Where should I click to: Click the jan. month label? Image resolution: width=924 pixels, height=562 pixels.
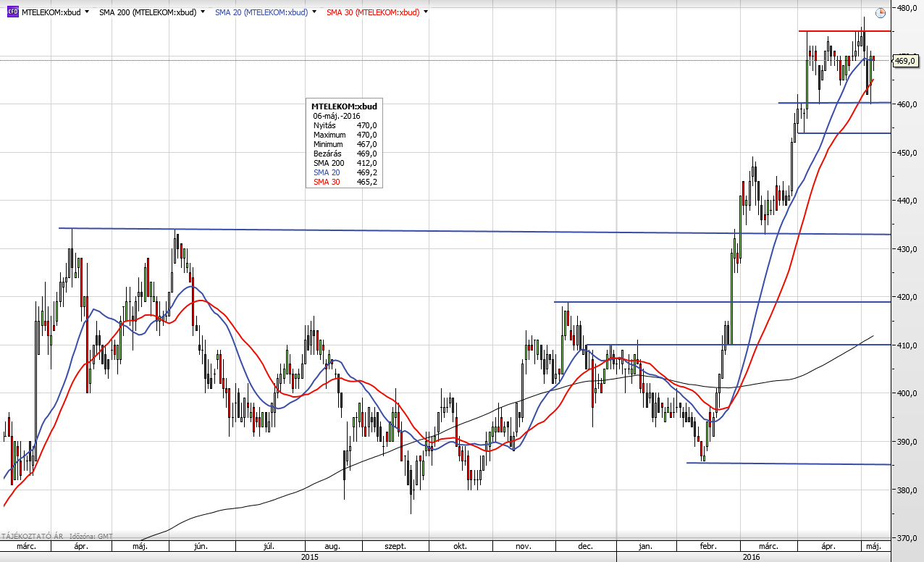coord(646,547)
